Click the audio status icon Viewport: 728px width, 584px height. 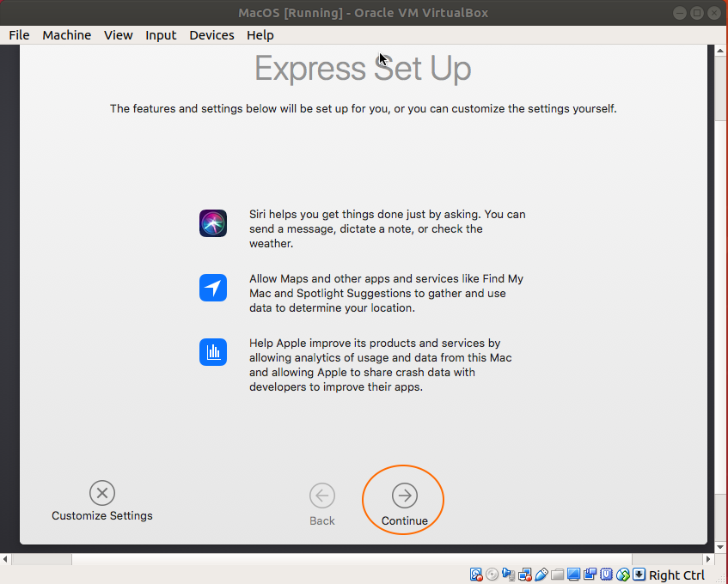click(508, 575)
